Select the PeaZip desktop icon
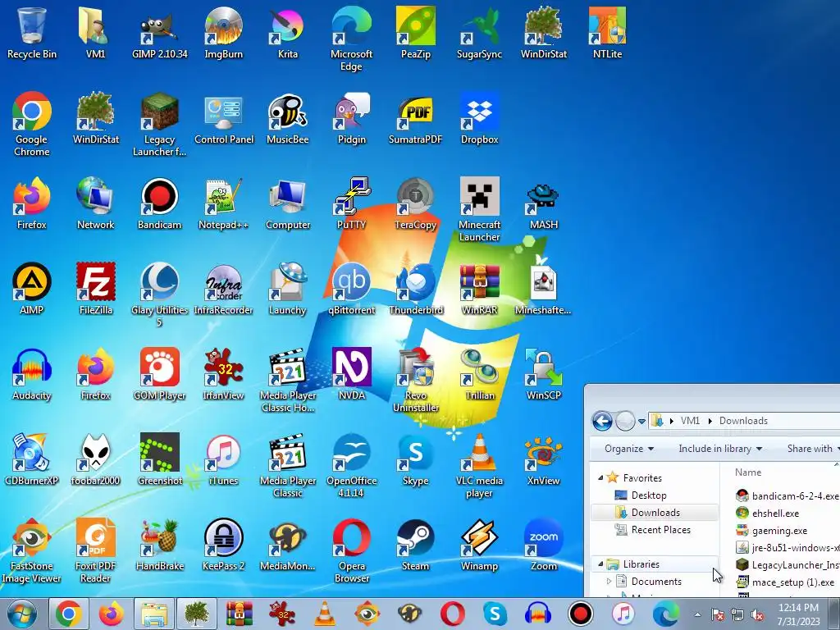This screenshot has height=630, width=840. pyautogui.click(x=416, y=32)
